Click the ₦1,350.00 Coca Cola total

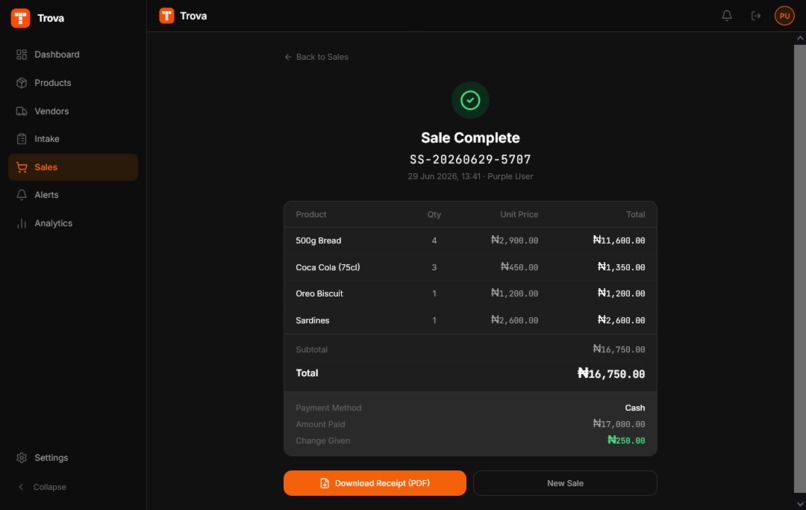(621, 267)
